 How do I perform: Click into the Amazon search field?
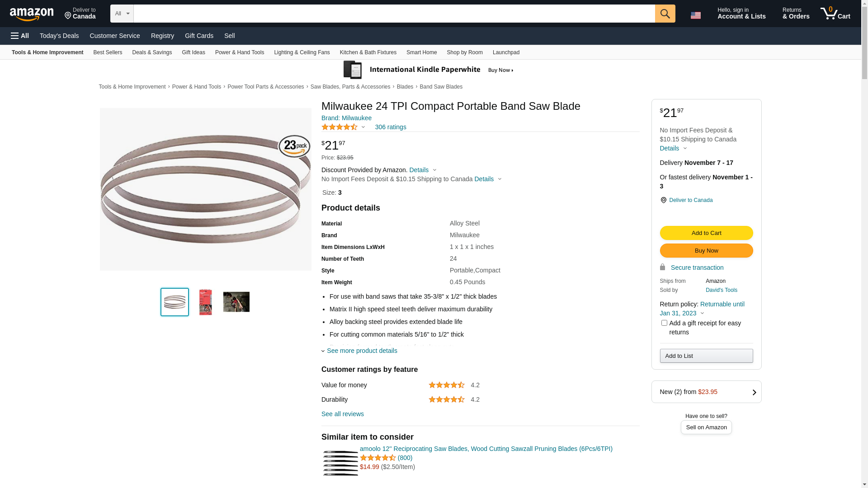tap(394, 14)
